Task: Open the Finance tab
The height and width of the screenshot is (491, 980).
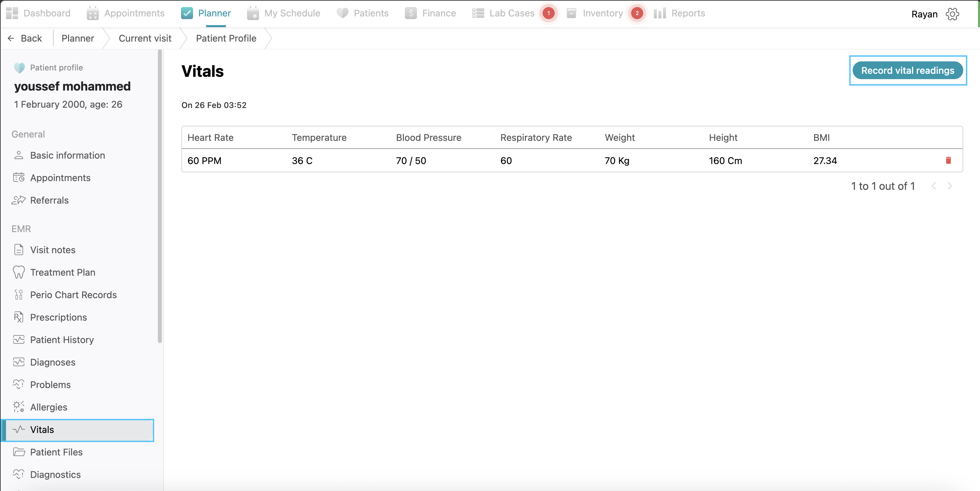Action: point(431,13)
